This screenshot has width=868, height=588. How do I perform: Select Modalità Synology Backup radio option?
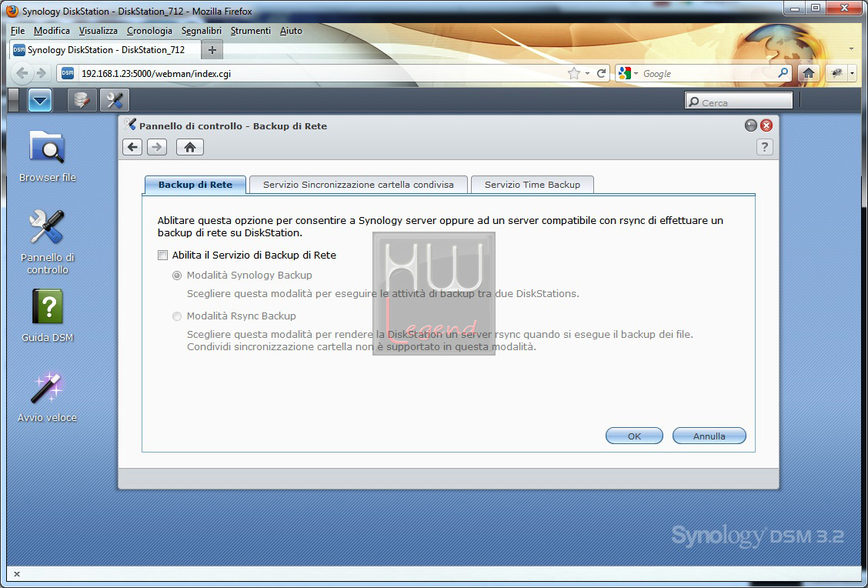pos(177,276)
